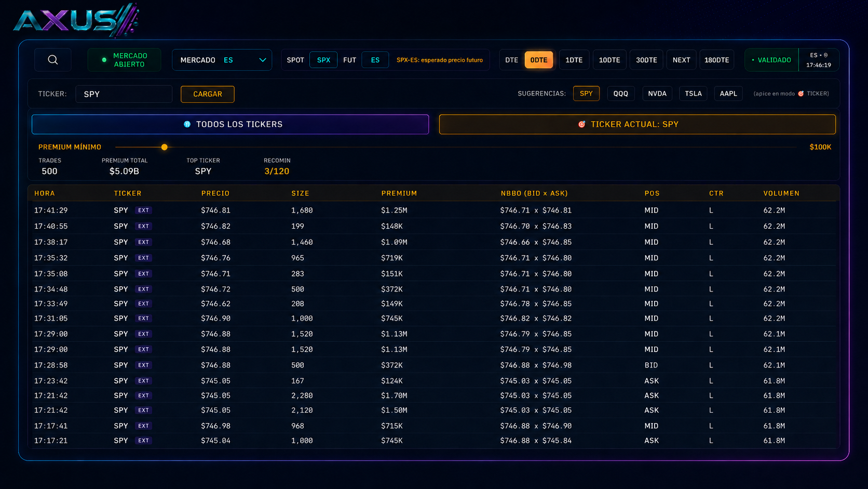Screen dimensions: 868x489
Task: Click the 'SPX-ES: esperado precio futuro' note
Action: (x=440, y=60)
